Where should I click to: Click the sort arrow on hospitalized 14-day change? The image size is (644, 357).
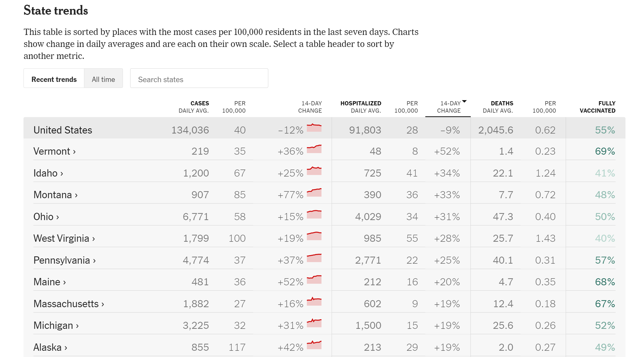[464, 101]
